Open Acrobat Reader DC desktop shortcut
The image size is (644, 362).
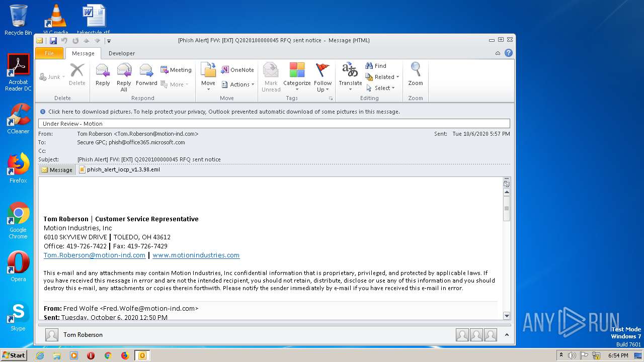click(18, 73)
